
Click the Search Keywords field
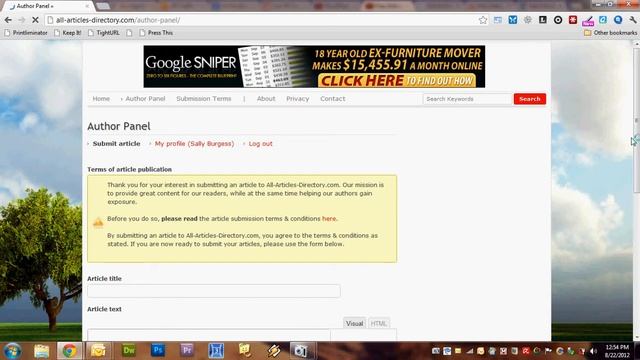pos(467,99)
